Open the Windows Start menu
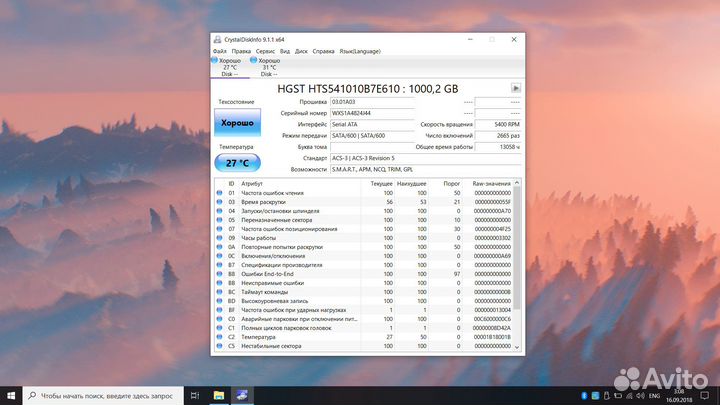This screenshot has height=405, width=720. point(11,395)
